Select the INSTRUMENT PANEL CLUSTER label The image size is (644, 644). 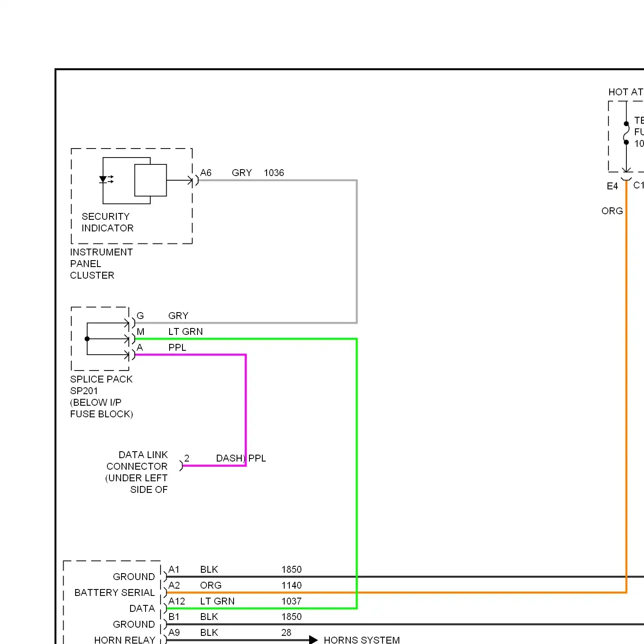coord(101,264)
